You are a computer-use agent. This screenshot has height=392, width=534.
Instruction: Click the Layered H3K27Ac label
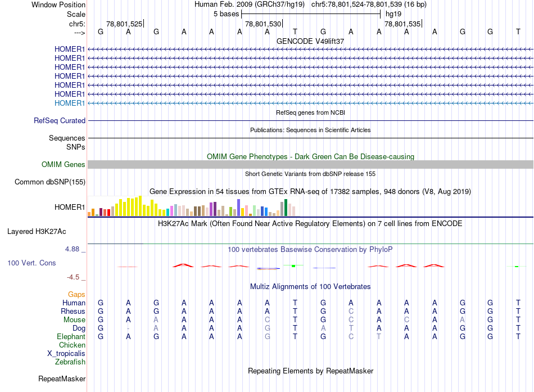[37, 232]
